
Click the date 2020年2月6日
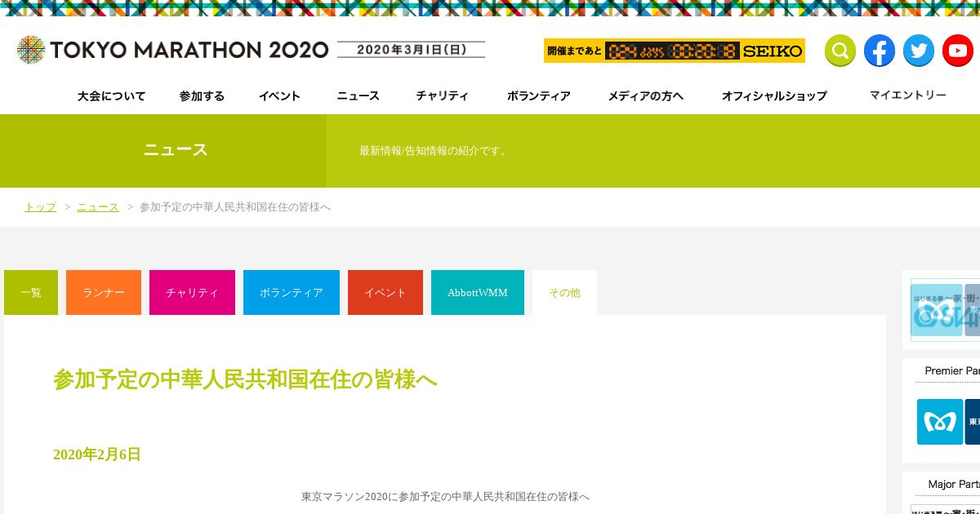coord(97,454)
